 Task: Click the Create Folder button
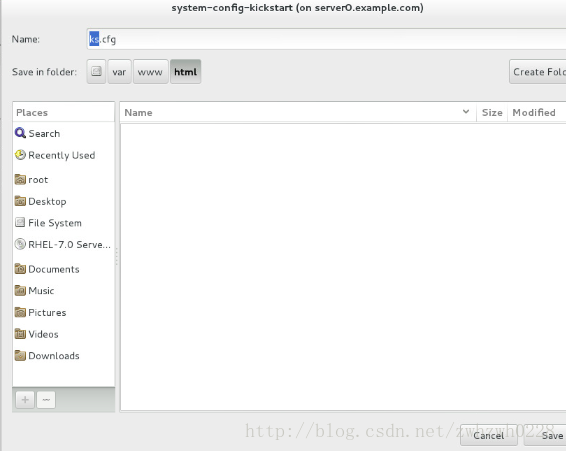point(538,71)
